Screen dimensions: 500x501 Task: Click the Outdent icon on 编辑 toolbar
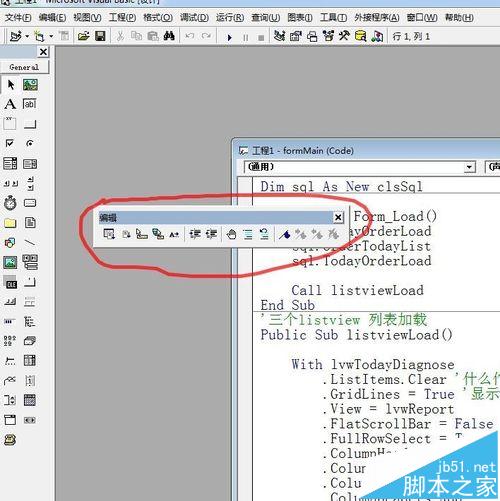coord(211,234)
